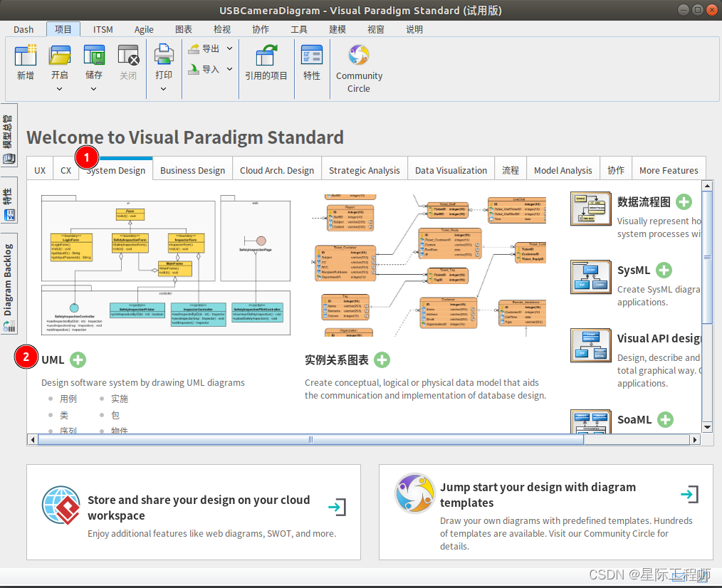The image size is (722, 588).
Task: Open the 模型总管 side panel
Action: pos(9,135)
